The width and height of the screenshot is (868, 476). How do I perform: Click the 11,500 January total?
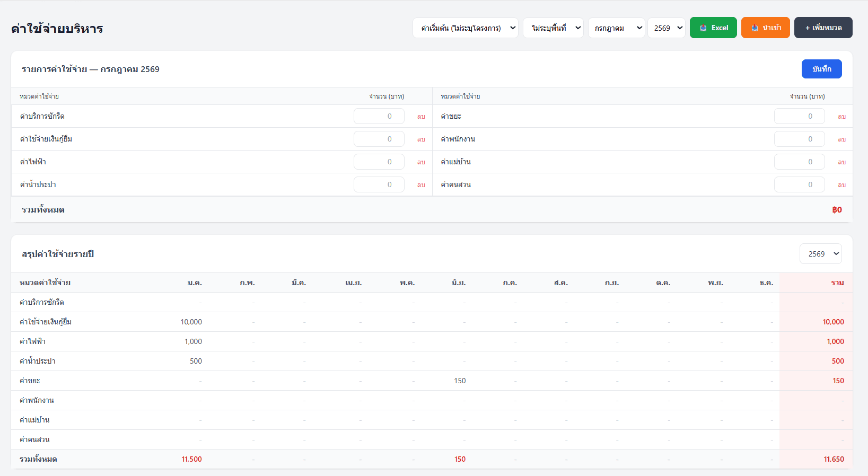coord(191,459)
